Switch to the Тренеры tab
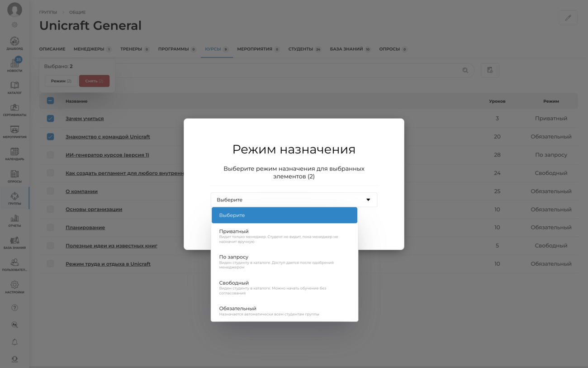This screenshot has width=588, height=368. point(134,49)
